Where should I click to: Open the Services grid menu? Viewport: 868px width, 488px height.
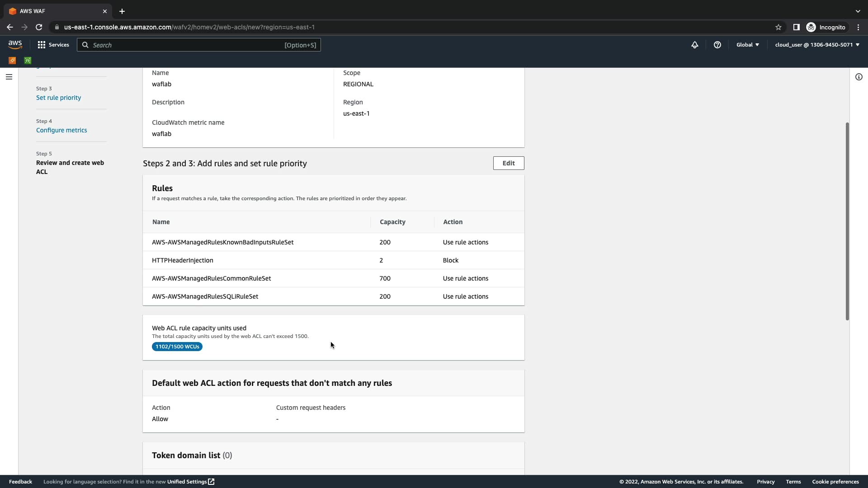[x=53, y=45]
